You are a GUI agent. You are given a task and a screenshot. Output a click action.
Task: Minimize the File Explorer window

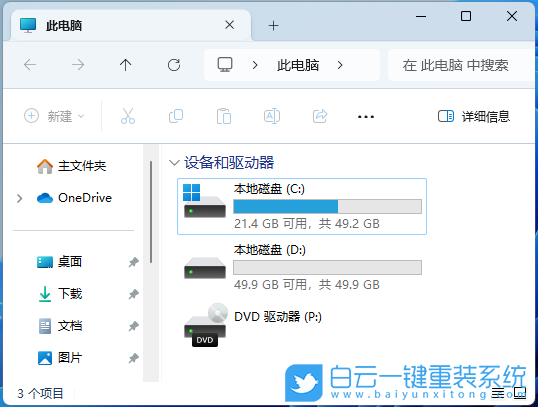pyautogui.click(x=421, y=16)
